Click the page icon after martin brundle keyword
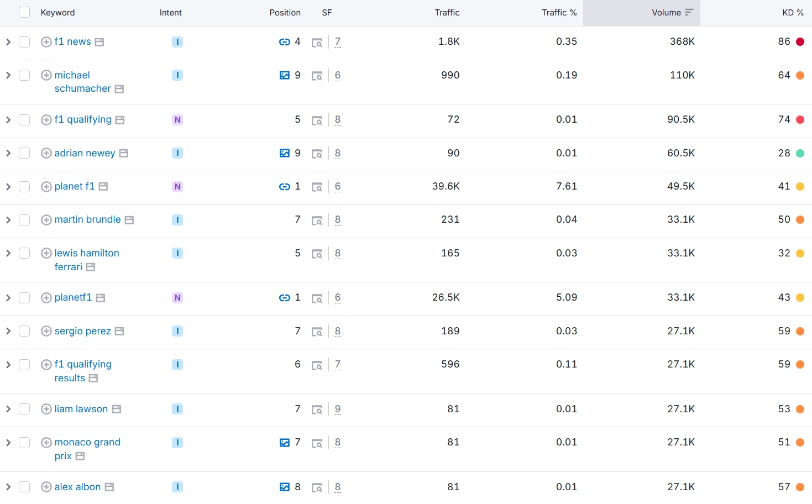The image size is (812, 504). [129, 220]
